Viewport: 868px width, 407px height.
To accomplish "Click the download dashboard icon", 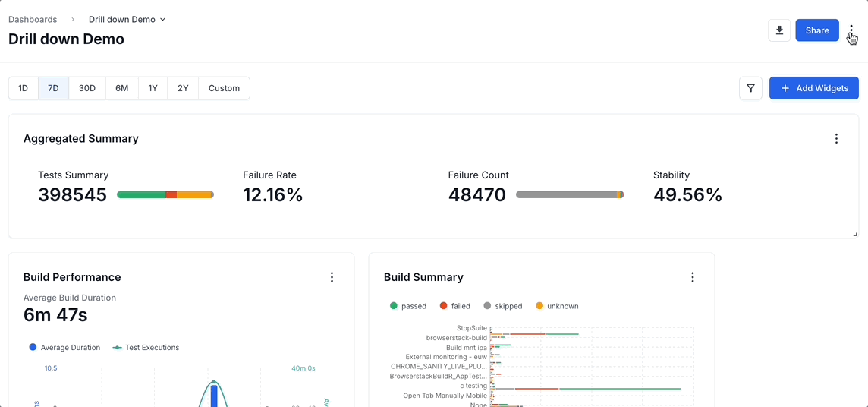I will (x=779, y=30).
